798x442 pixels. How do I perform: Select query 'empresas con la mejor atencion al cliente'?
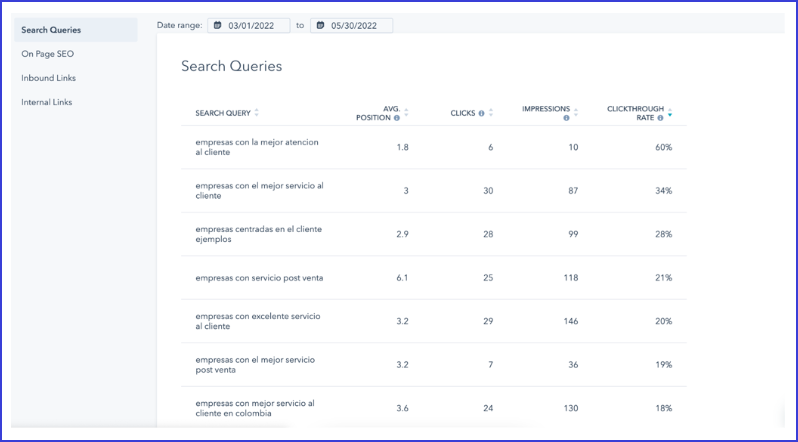(x=257, y=147)
